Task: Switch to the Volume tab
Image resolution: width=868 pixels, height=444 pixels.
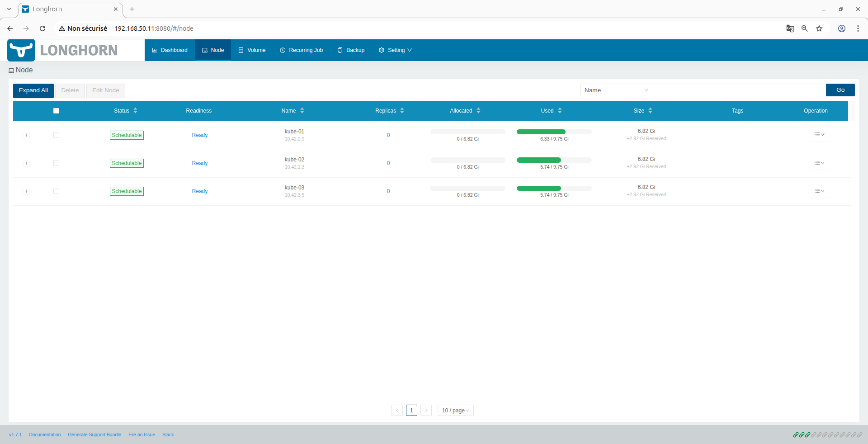Action: 252,50
